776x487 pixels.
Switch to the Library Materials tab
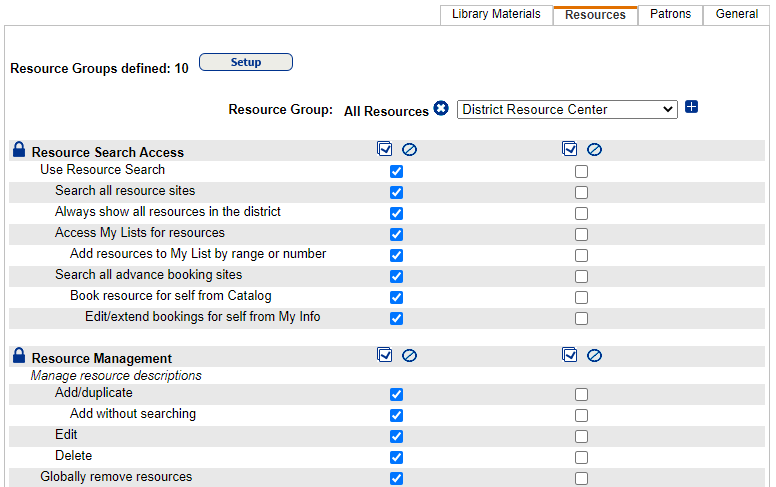pos(496,14)
